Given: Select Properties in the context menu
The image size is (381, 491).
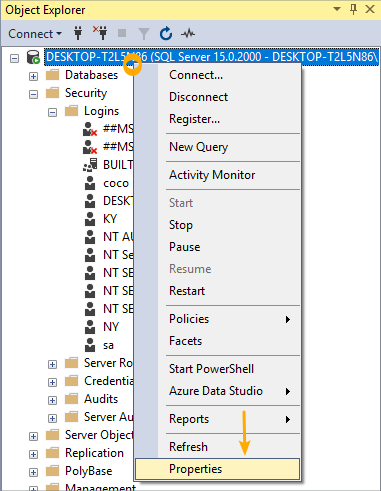Looking at the screenshot, I should pyautogui.click(x=217, y=469).
